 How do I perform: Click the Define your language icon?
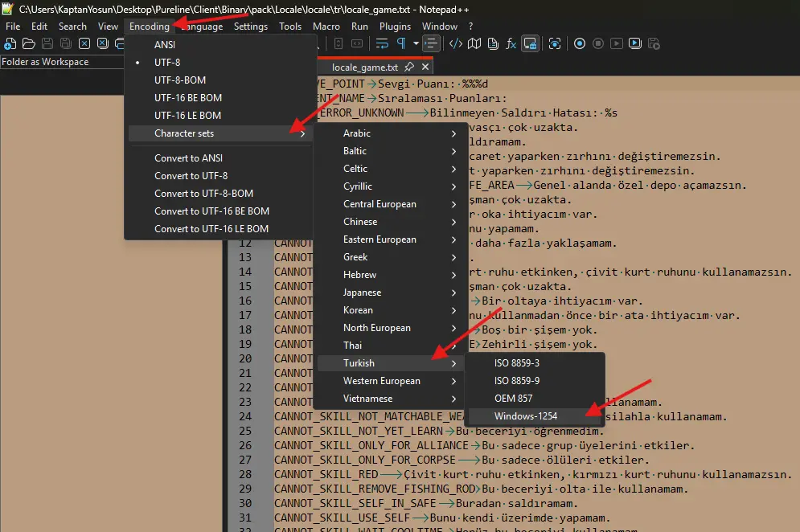[x=456, y=43]
